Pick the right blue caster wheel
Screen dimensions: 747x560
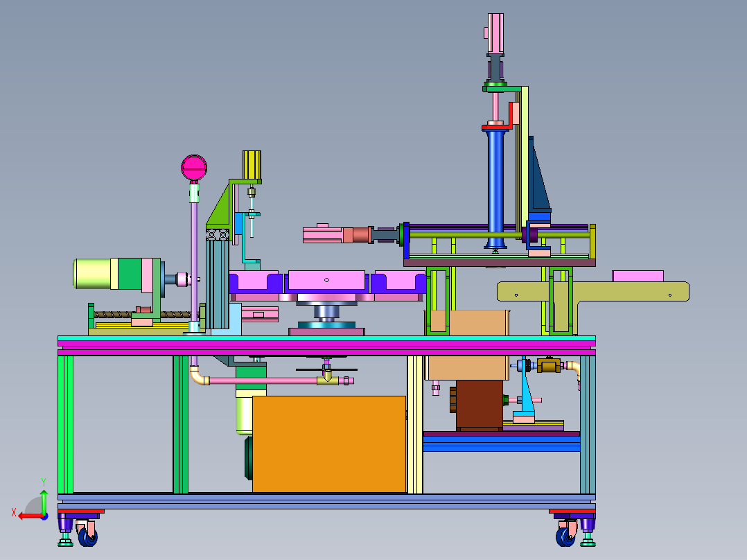pyautogui.click(x=565, y=536)
